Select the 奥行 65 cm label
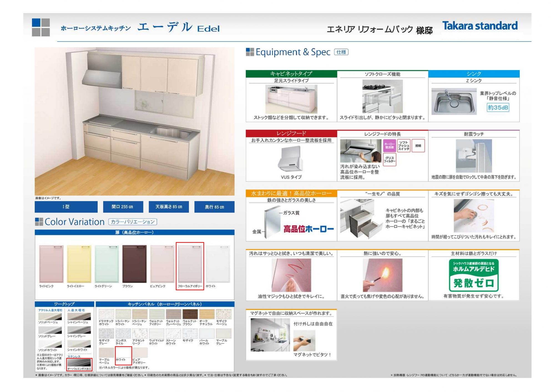Viewport: 555px width, 392px height. 214,207
